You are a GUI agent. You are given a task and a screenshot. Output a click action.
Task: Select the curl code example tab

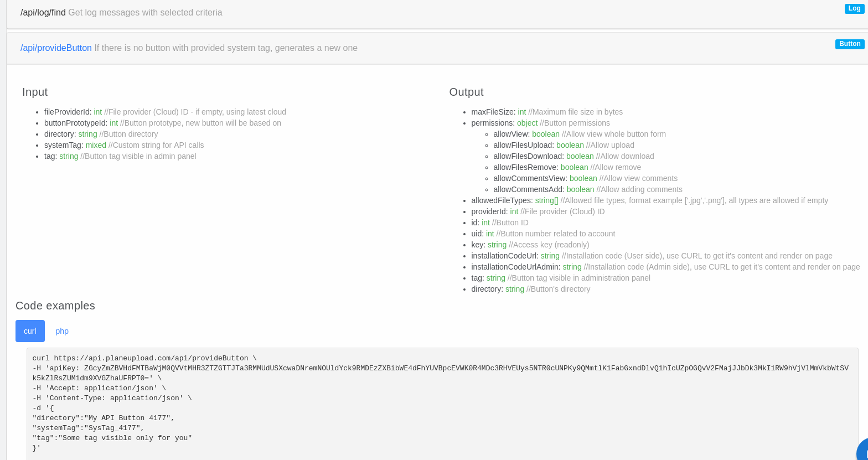click(x=30, y=331)
